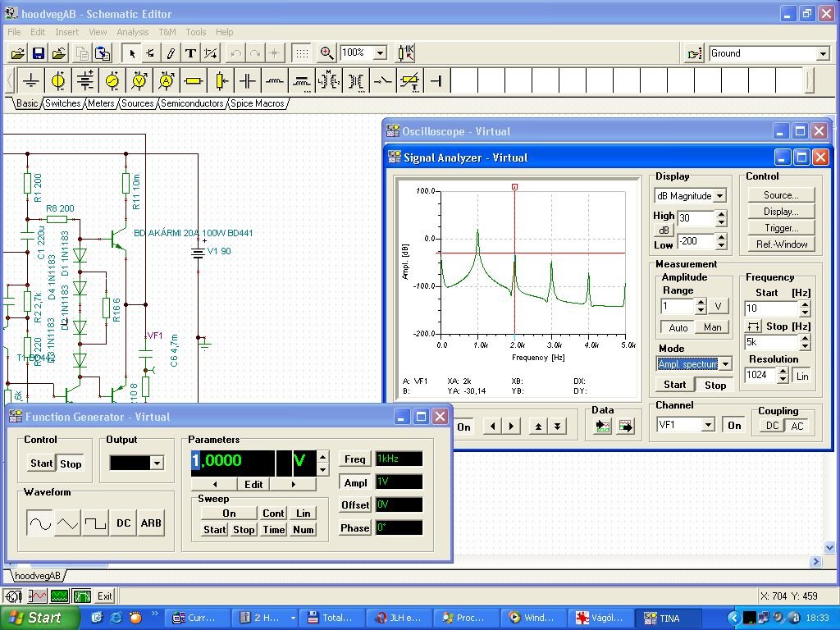Switch to the Semiconductors tab
This screenshot has height=630, width=840.
pos(192,103)
